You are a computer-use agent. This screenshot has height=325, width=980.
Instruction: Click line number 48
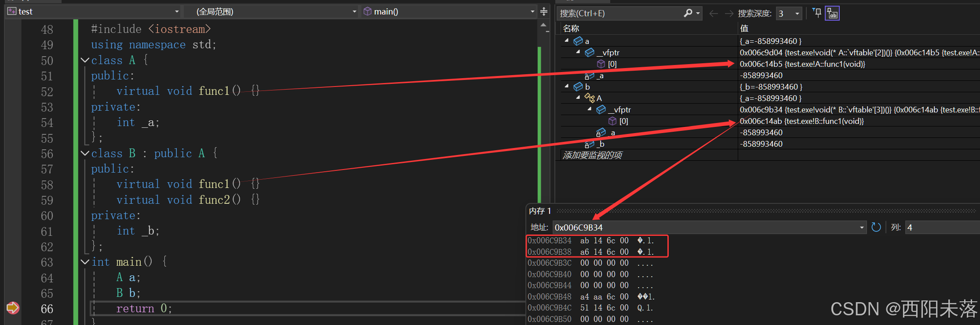(x=47, y=29)
